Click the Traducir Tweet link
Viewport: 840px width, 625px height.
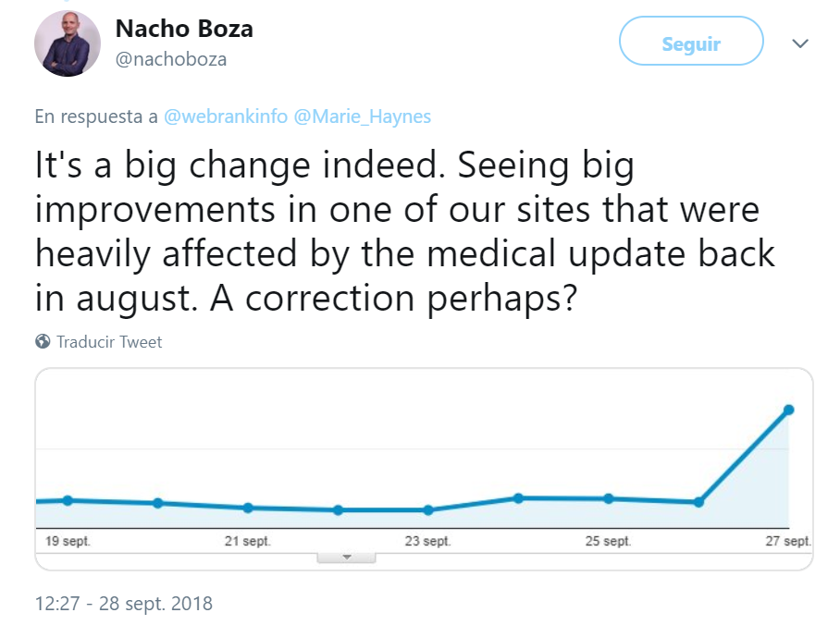(x=109, y=342)
